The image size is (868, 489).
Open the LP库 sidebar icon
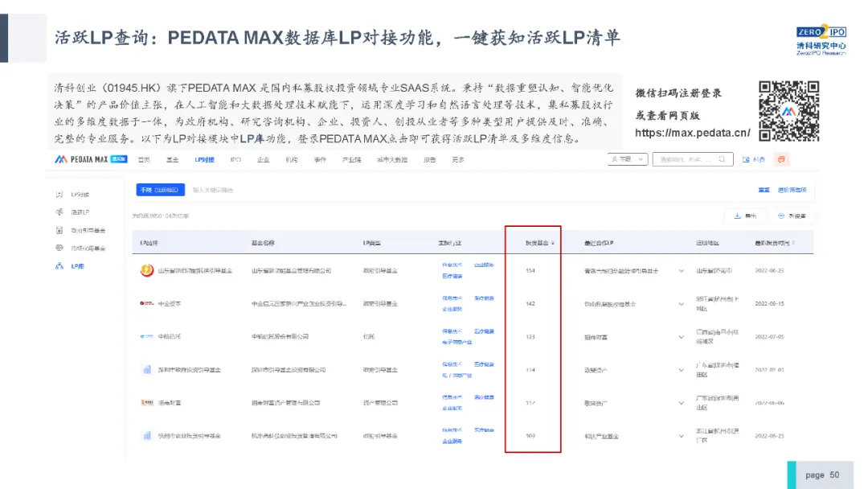pyautogui.click(x=59, y=265)
